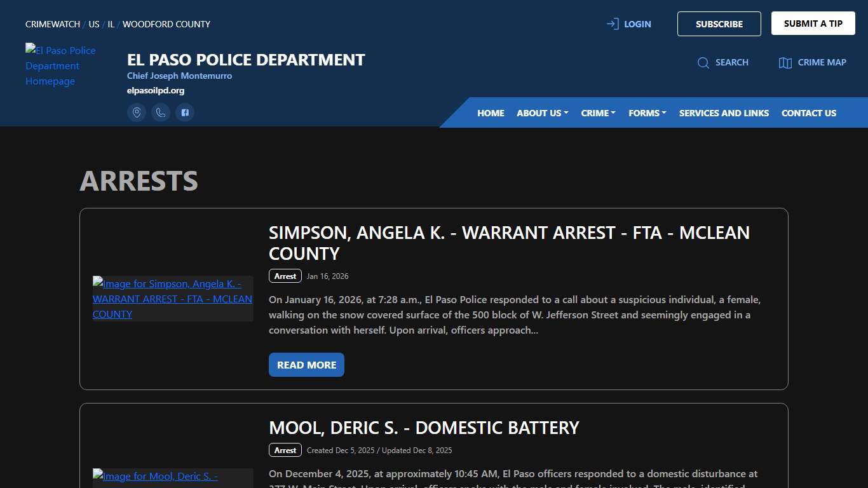The width and height of the screenshot is (868, 488).
Task: Select Home in the navigation bar
Action: pos(490,112)
